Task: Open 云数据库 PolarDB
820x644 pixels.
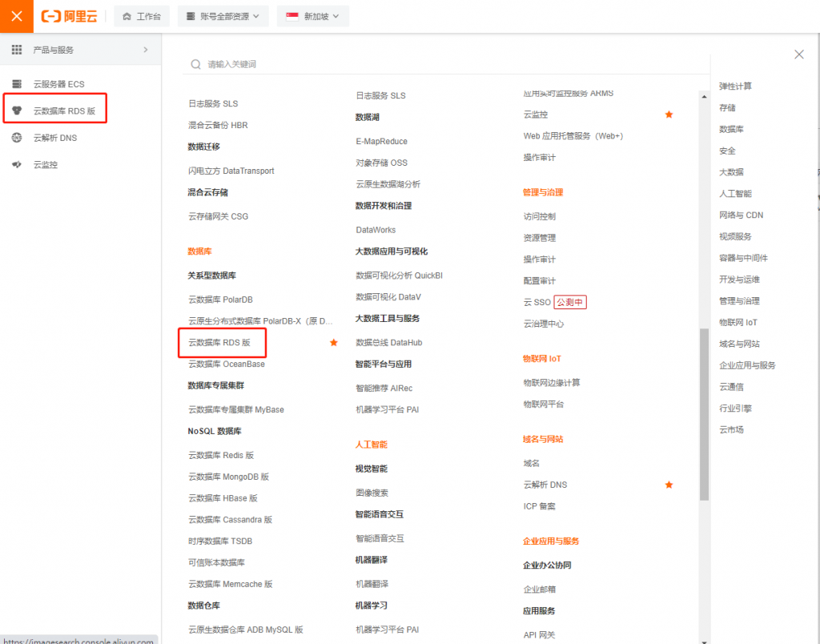Action: (x=220, y=300)
